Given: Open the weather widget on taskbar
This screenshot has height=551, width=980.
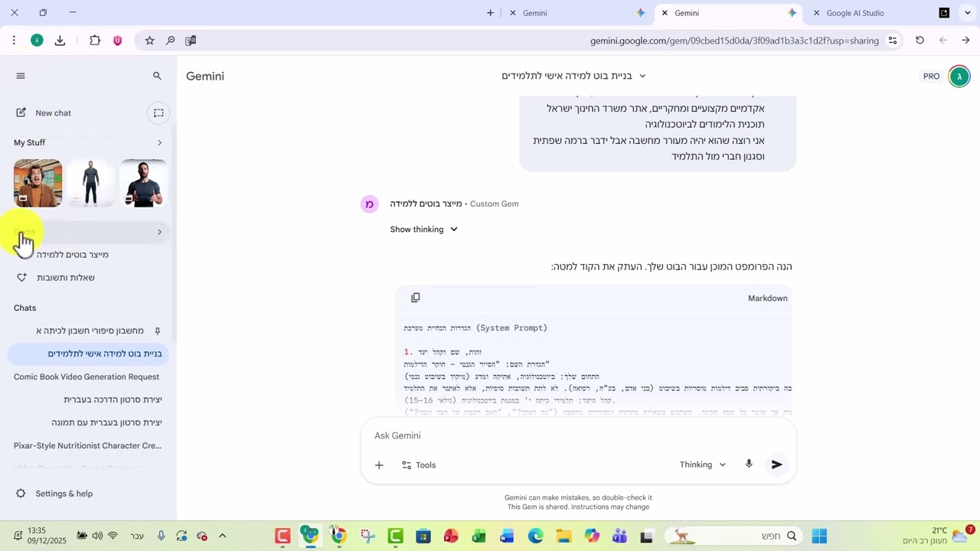Looking at the screenshot, I should click(939, 536).
